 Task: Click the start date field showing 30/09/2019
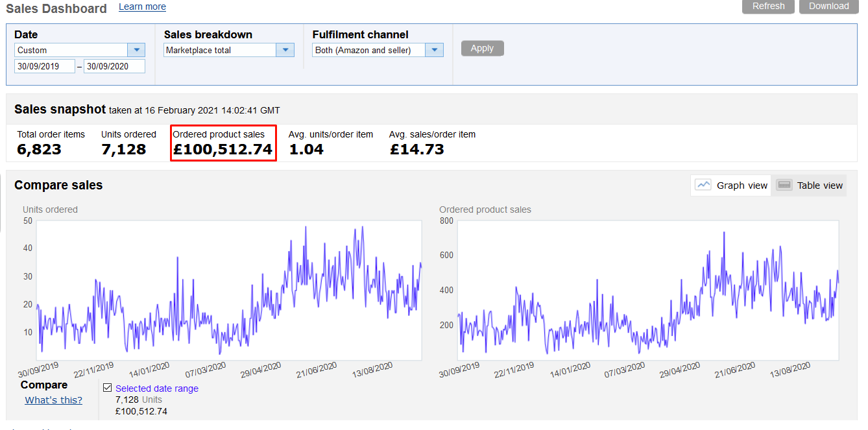click(x=44, y=66)
